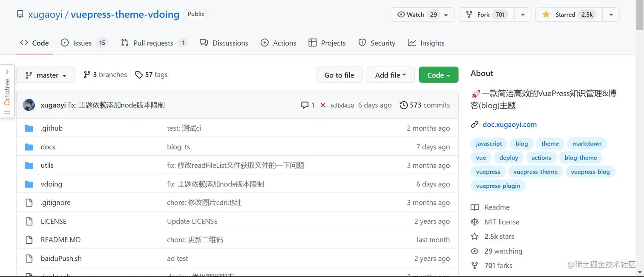Click the utils folder icon

tap(29, 166)
